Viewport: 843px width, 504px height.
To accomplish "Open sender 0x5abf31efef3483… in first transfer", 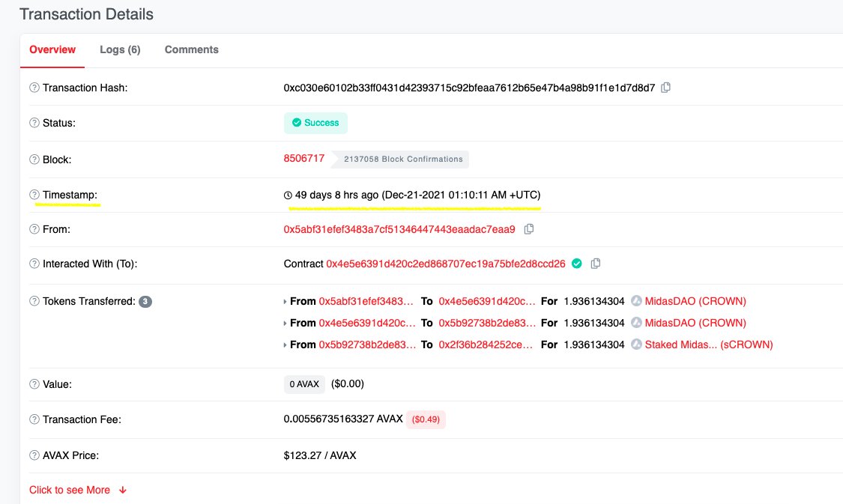I will (366, 302).
